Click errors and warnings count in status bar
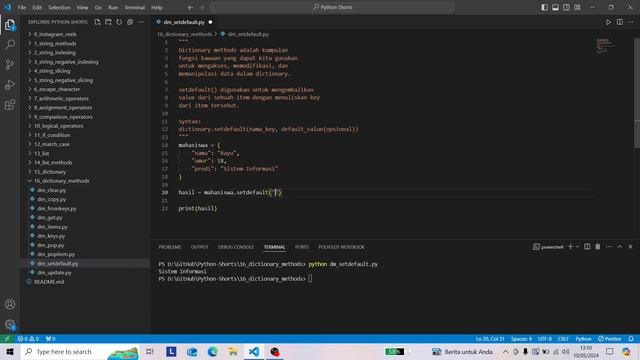Image resolution: width=640 pixels, height=360 pixels. click(x=28, y=339)
